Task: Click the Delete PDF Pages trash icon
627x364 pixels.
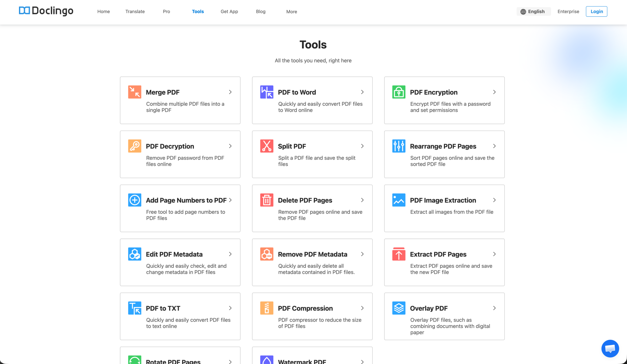Action: point(266,200)
